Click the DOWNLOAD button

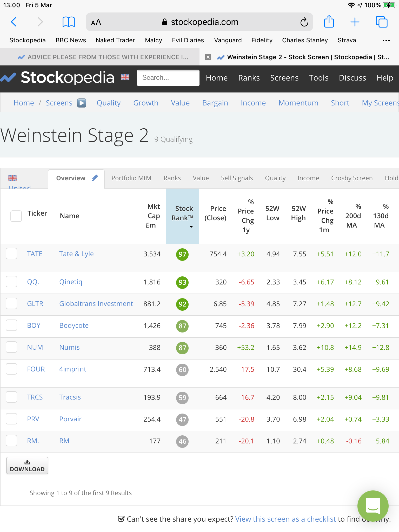27,465
